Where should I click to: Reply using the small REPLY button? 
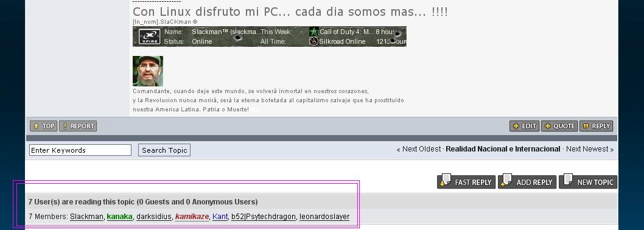point(597,126)
